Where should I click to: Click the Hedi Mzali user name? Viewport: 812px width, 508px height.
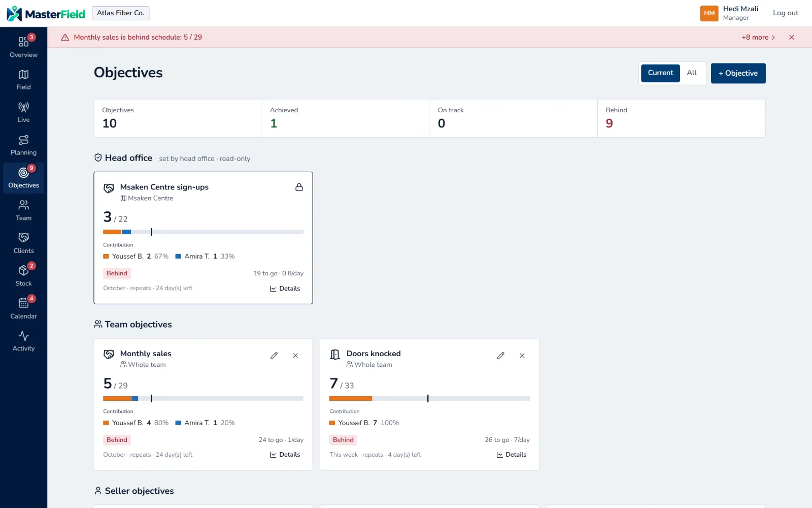pyautogui.click(x=740, y=9)
